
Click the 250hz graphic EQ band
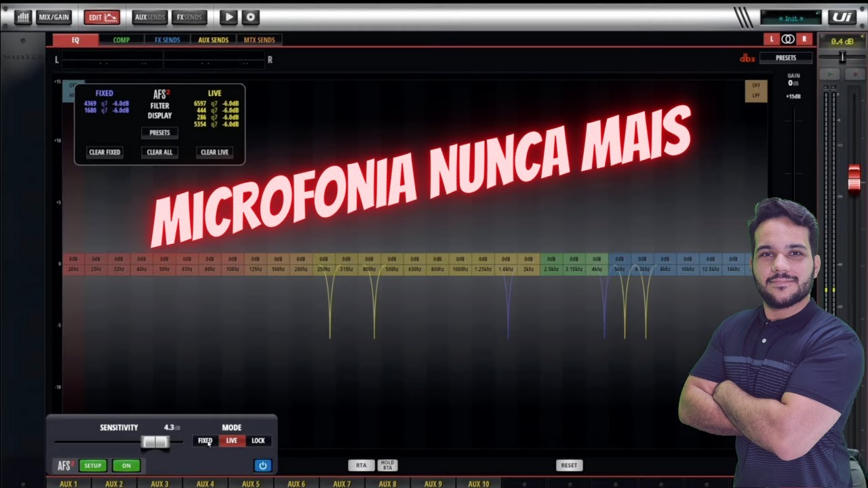point(323,264)
